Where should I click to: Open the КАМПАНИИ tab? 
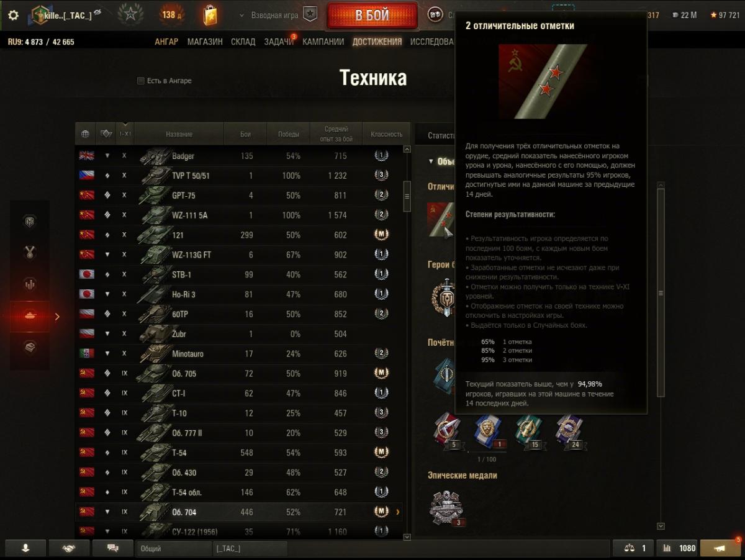(323, 42)
